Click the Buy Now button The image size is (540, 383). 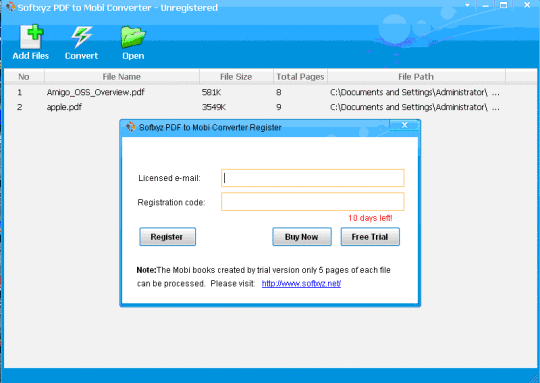[302, 237]
